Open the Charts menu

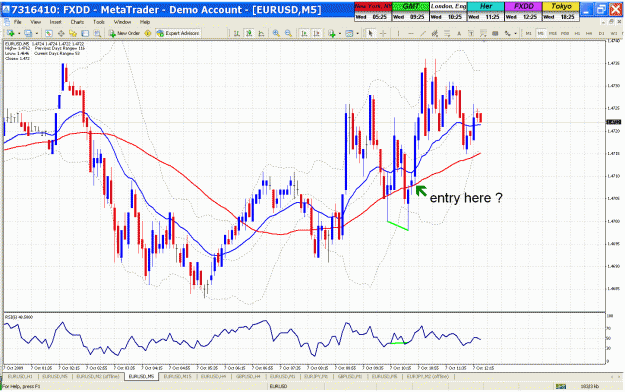click(x=77, y=22)
